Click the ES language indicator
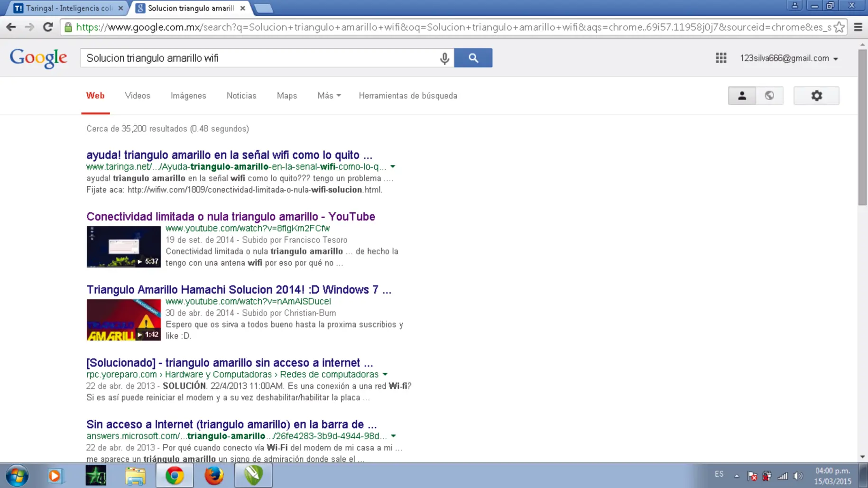This screenshot has height=488, width=868. (719, 474)
